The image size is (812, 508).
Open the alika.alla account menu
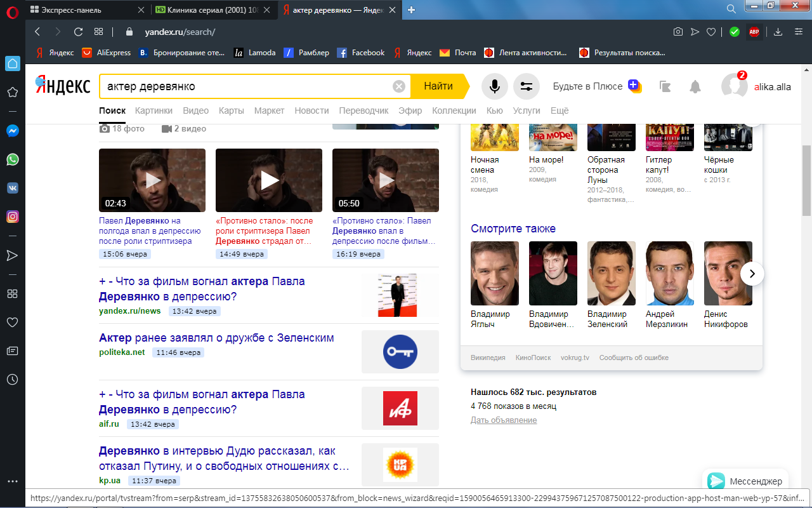click(772, 87)
